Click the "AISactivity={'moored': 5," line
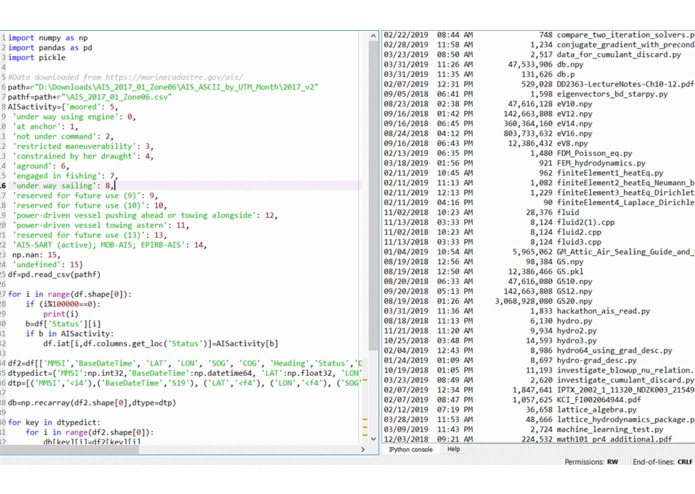This screenshot has height=494, width=695. pos(62,107)
